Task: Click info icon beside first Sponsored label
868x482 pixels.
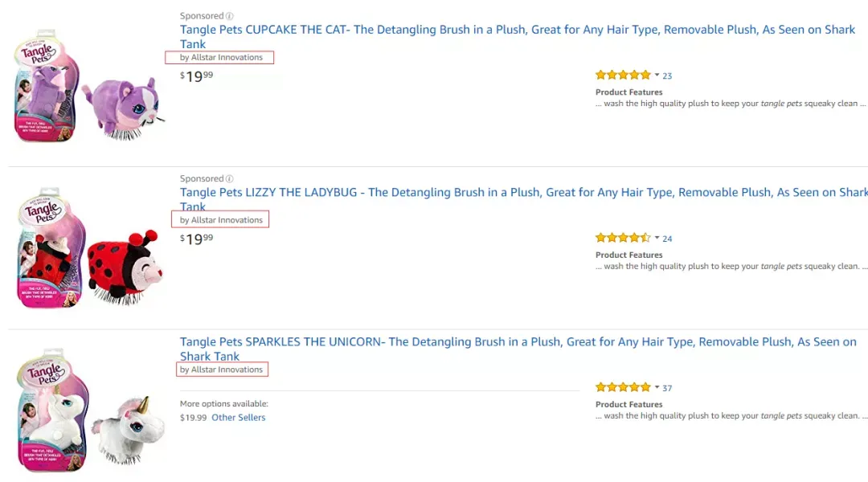Action: click(x=229, y=16)
